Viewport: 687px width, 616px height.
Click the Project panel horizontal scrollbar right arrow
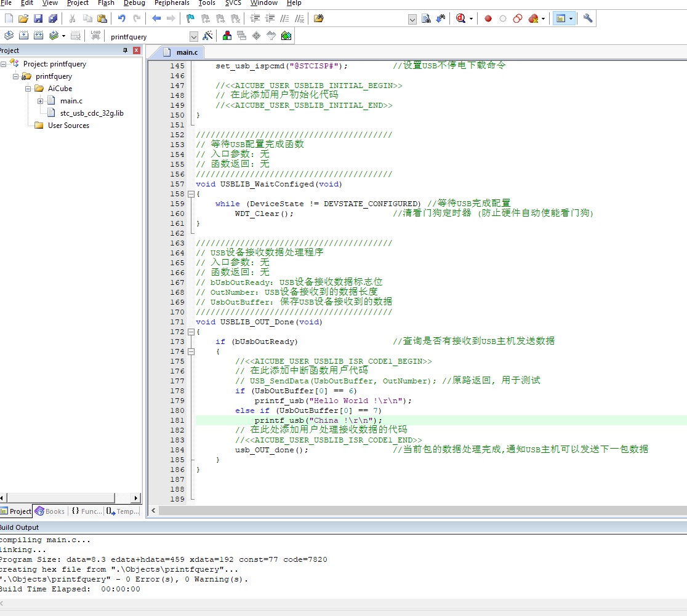(136, 498)
